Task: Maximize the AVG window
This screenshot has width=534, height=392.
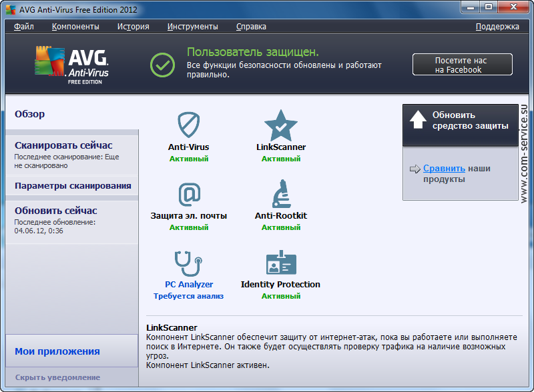Action: 489,7
